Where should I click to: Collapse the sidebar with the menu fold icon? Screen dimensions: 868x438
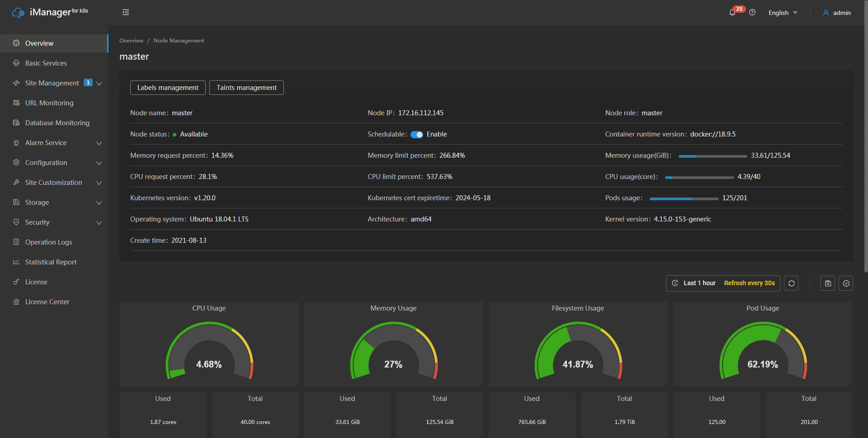click(x=126, y=12)
